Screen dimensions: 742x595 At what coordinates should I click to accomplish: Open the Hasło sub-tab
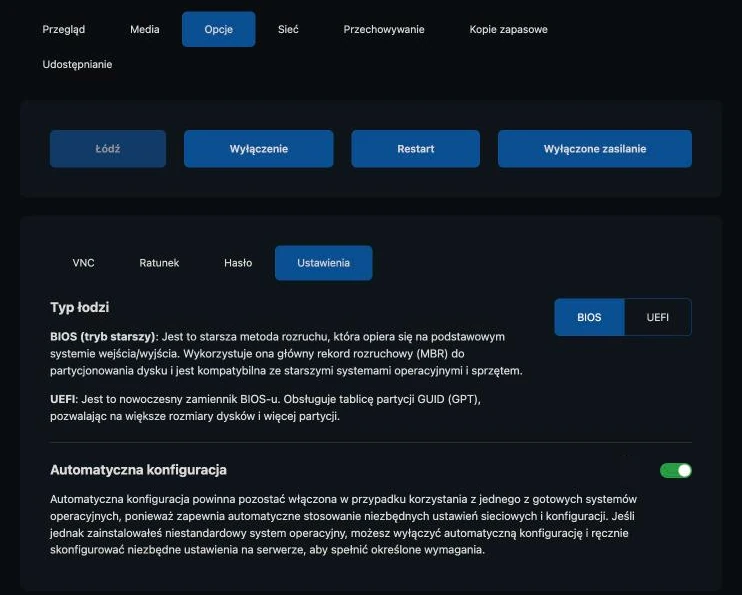point(238,263)
